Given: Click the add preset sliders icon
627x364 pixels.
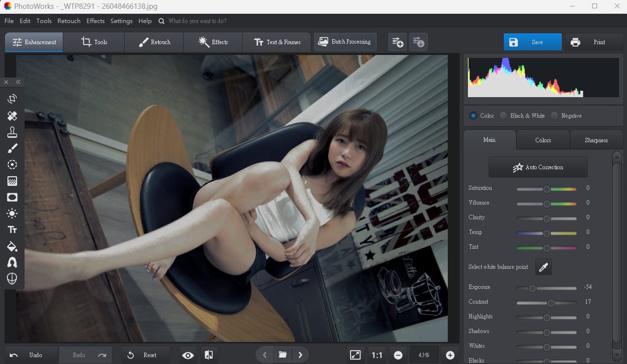Looking at the screenshot, I should pos(398,42).
